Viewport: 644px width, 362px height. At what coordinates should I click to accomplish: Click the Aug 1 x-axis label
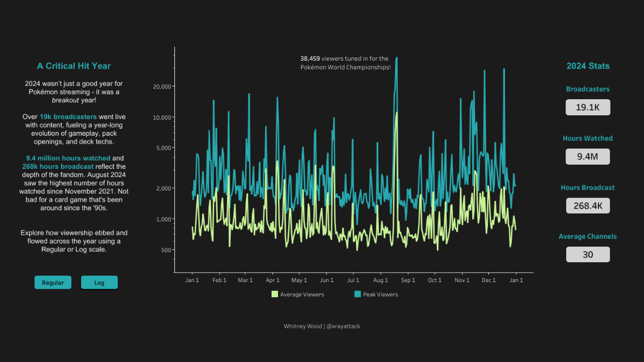click(x=380, y=280)
